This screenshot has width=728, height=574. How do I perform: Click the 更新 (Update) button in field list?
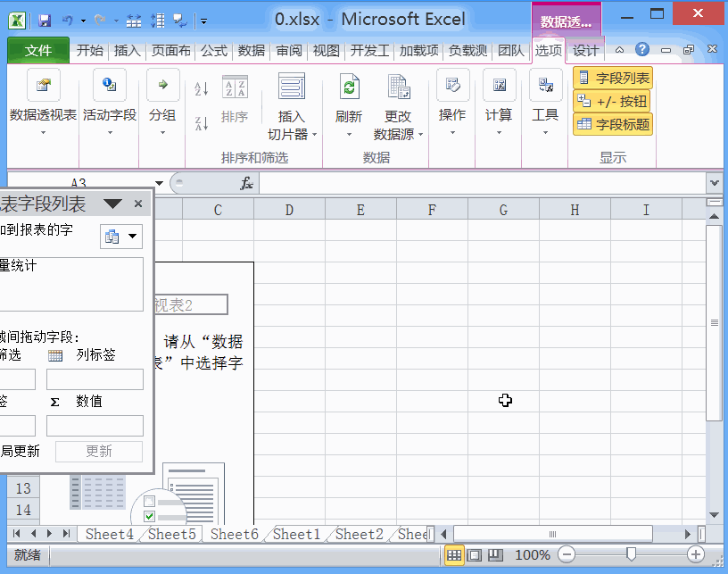pyautogui.click(x=98, y=451)
